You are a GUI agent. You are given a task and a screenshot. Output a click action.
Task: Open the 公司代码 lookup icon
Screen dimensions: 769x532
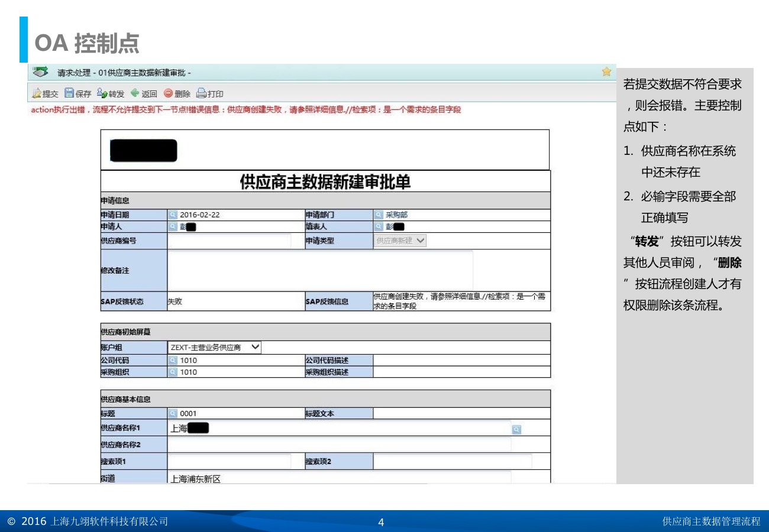pyautogui.click(x=173, y=360)
